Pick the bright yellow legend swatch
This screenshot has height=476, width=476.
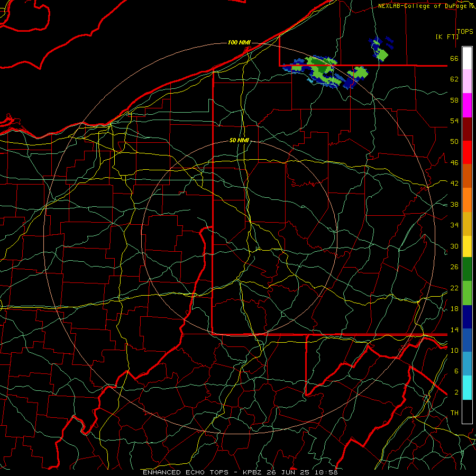(x=467, y=246)
